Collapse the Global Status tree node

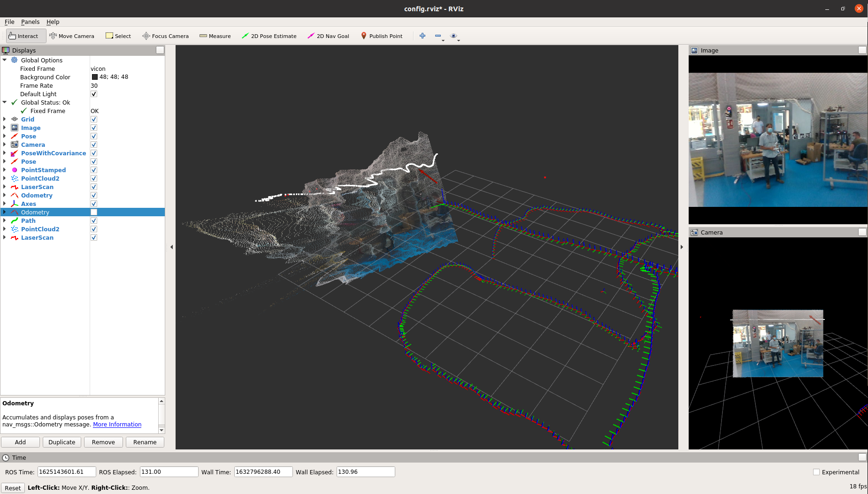pyautogui.click(x=5, y=102)
